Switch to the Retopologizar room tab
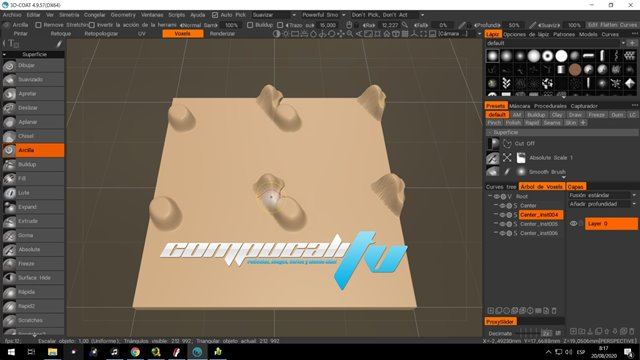This screenshot has width=640, height=360. [101, 34]
